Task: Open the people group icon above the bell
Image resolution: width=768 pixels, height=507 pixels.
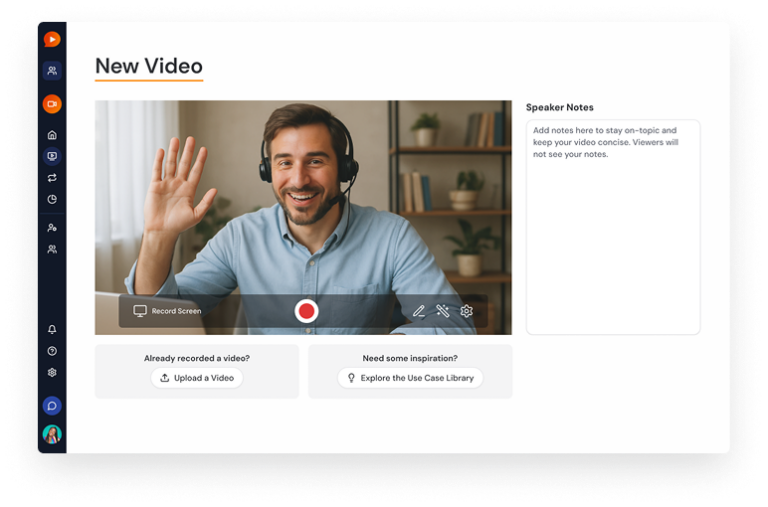Action: (x=52, y=249)
